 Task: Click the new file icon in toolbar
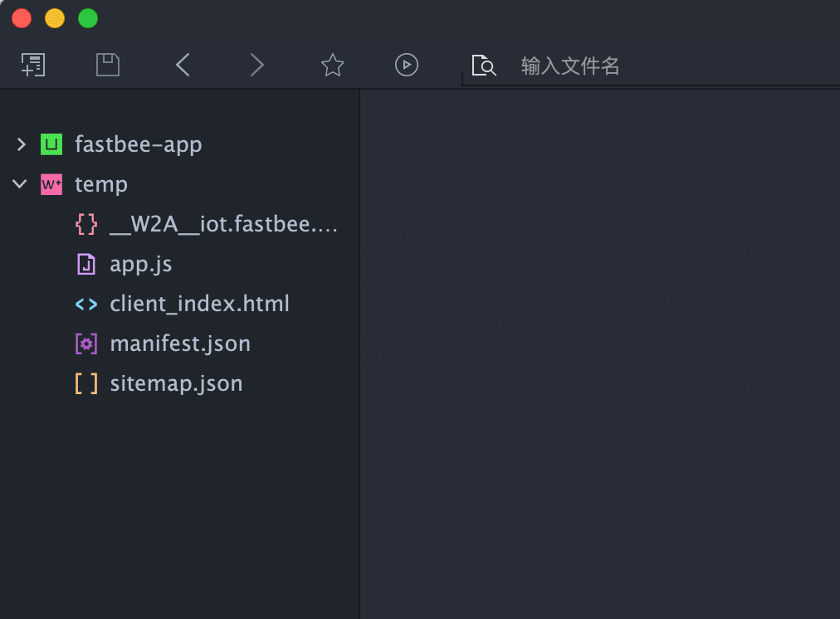coord(33,66)
